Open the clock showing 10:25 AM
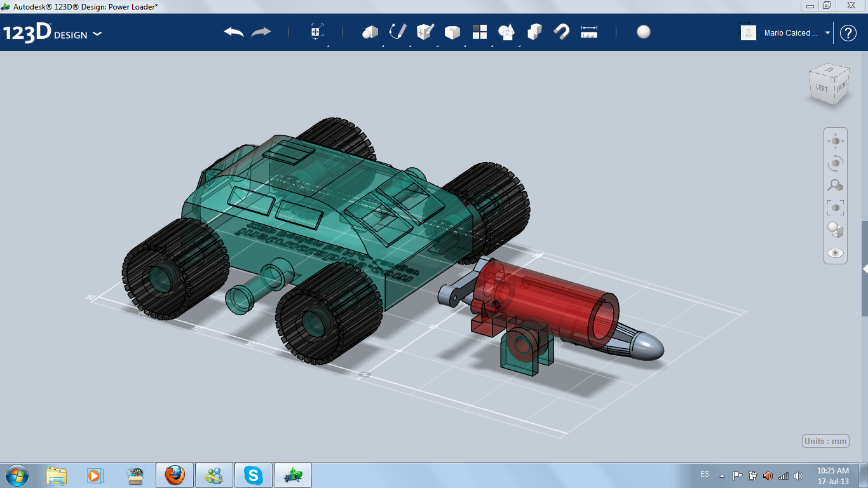 (x=833, y=475)
